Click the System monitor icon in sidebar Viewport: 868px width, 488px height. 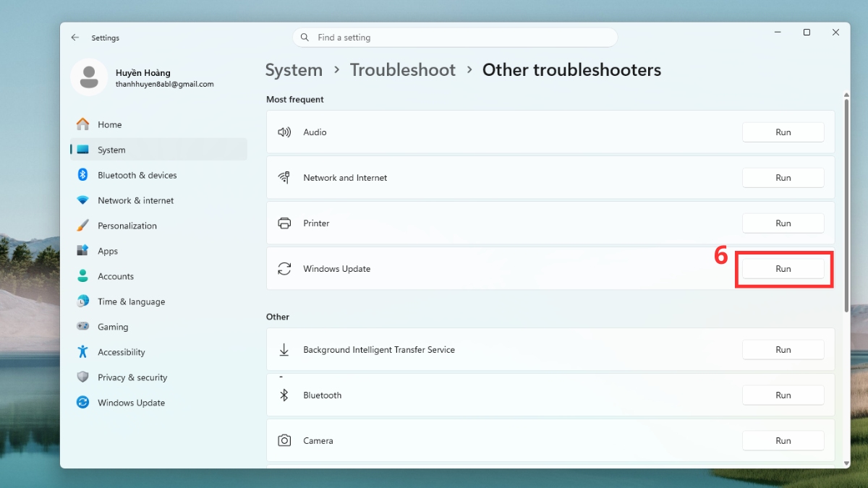click(83, 150)
